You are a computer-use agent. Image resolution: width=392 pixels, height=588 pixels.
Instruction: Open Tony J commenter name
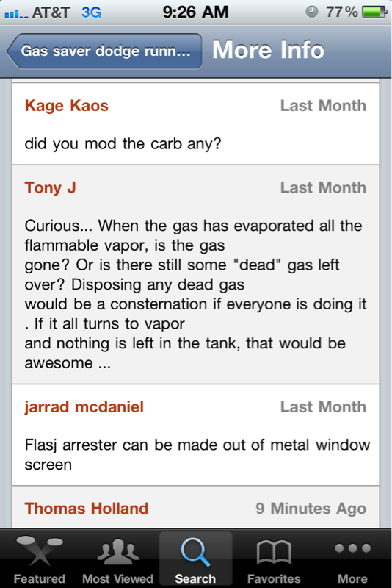(x=50, y=188)
